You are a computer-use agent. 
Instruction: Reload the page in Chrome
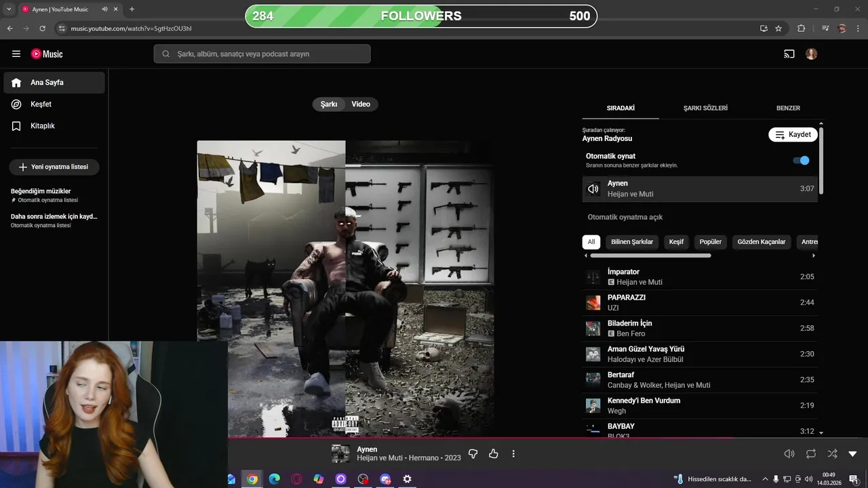(42, 28)
